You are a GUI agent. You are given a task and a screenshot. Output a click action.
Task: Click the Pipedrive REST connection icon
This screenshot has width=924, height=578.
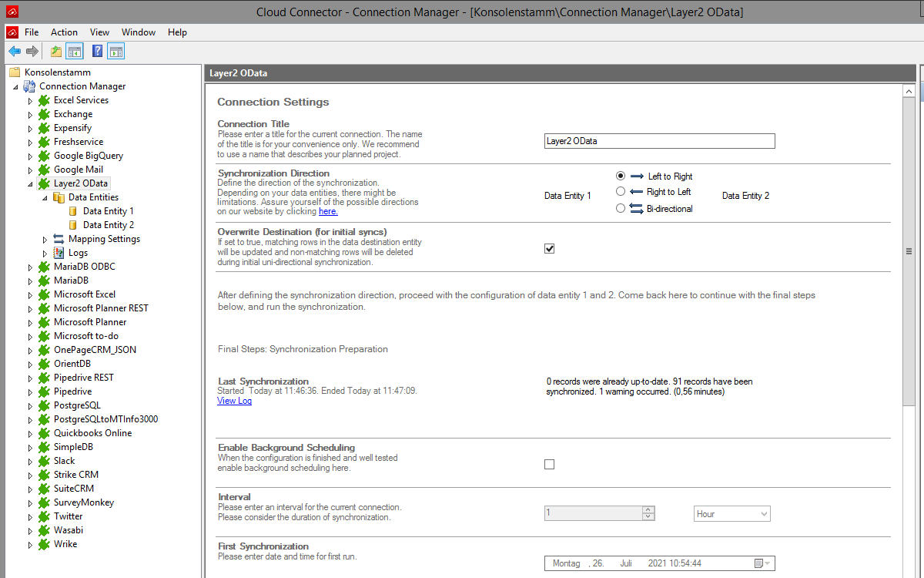(44, 378)
